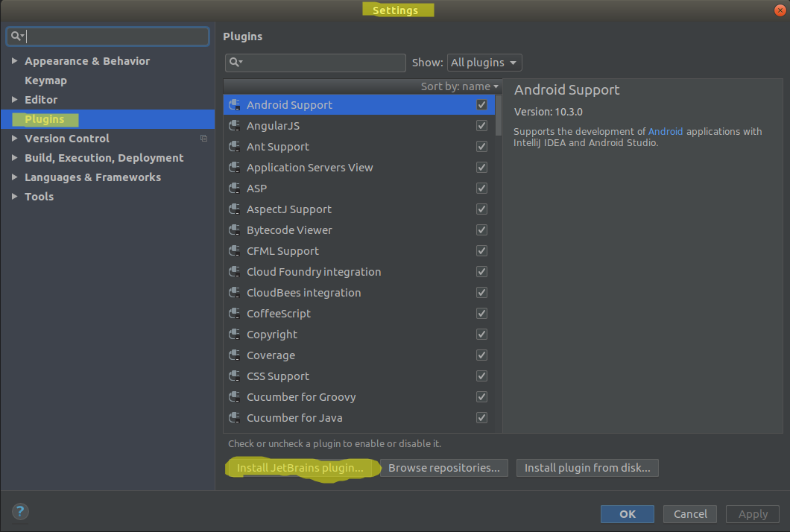790x532 pixels.
Task: Click the AngularJS plugin icon
Action: click(234, 125)
